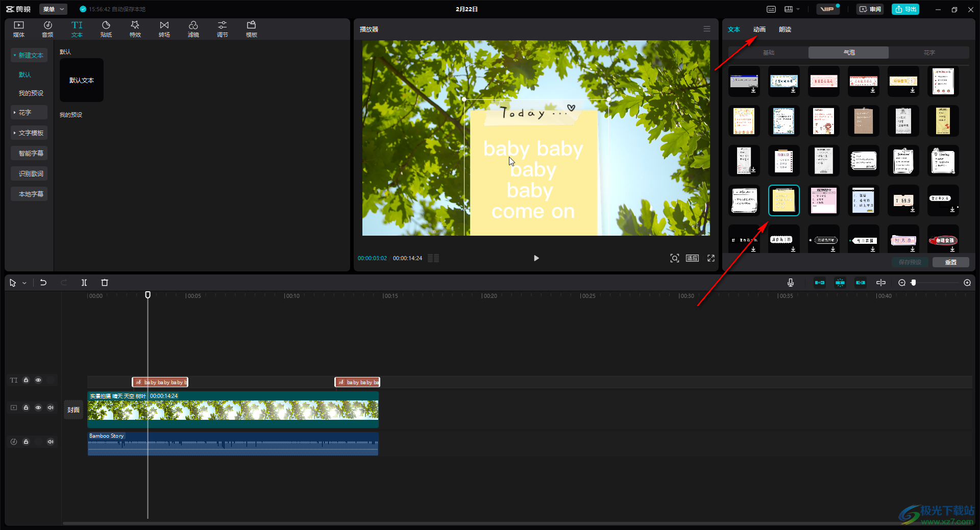Click the timeline zoom out minus icon
Image resolution: width=980 pixels, height=530 pixels.
click(902, 283)
